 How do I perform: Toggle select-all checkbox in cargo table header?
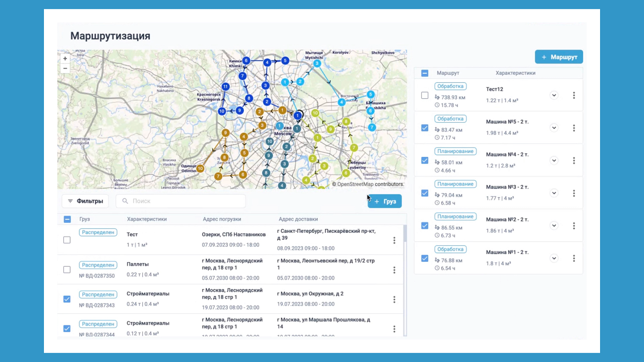(67, 219)
